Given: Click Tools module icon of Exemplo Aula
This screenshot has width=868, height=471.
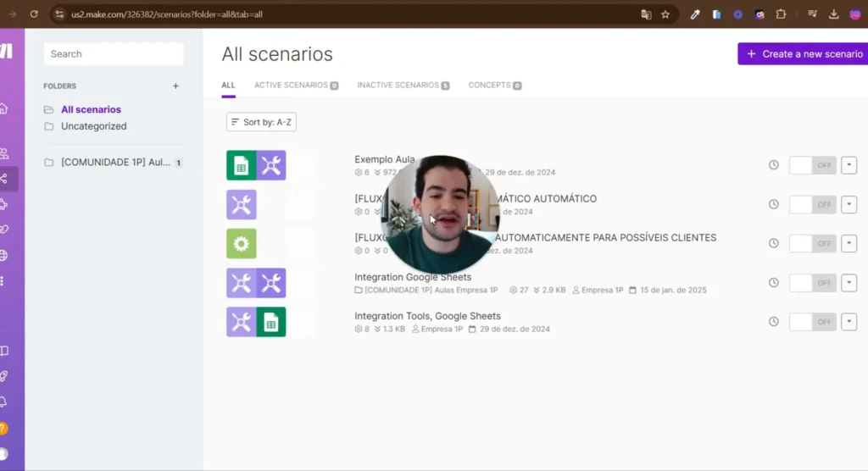Looking at the screenshot, I should click(271, 165).
